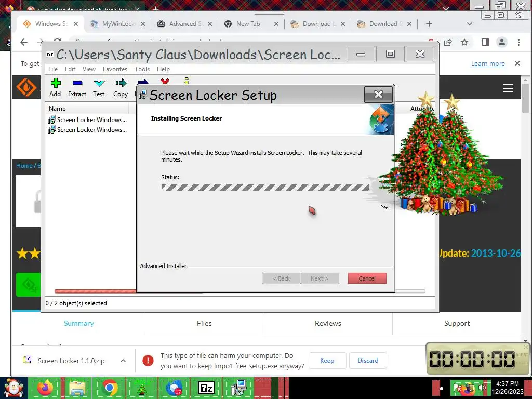Click the orange SourceForge logo
Viewport: 532px width, 399px height.
[x=26, y=87]
